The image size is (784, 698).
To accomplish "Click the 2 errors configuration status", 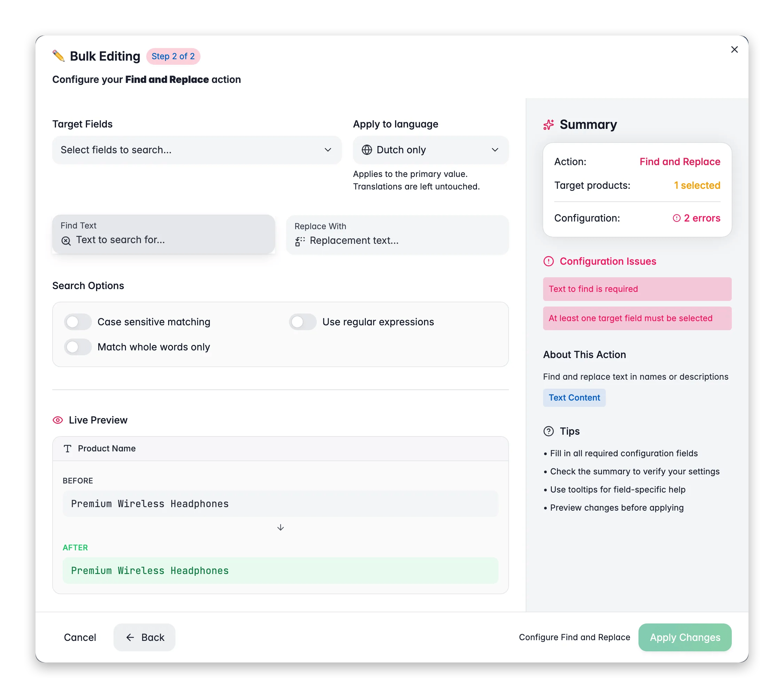I will pos(696,218).
